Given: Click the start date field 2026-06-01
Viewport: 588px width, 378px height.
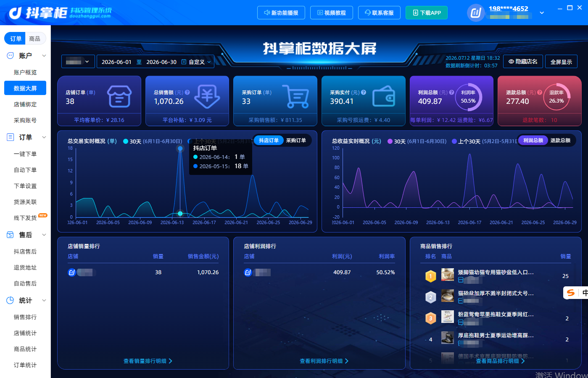Looking at the screenshot, I should (116, 62).
